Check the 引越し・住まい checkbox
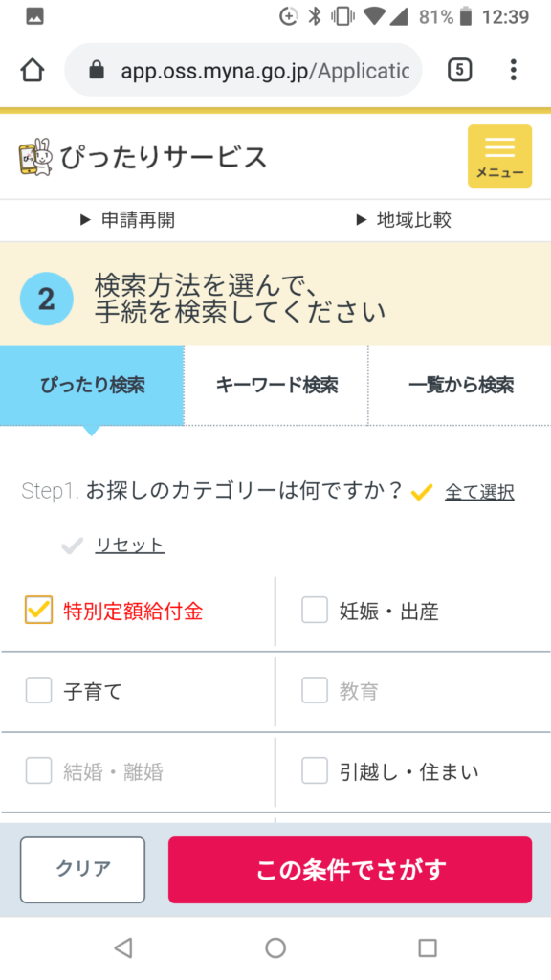This screenshot has width=551, height=980. coord(315,771)
